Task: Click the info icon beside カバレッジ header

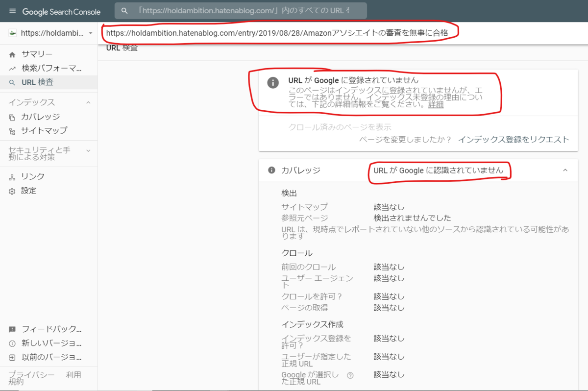Action: pyautogui.click(x=271, y=170)
